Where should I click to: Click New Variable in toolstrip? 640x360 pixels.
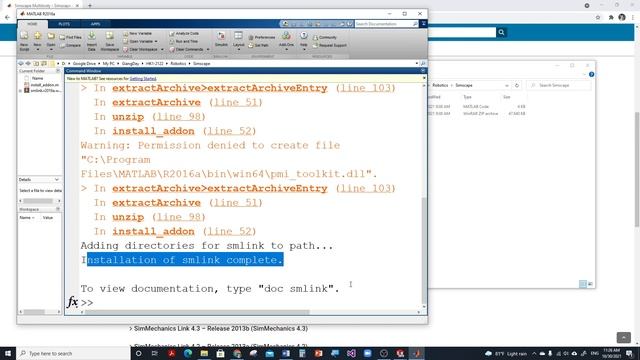pos(138,33)
